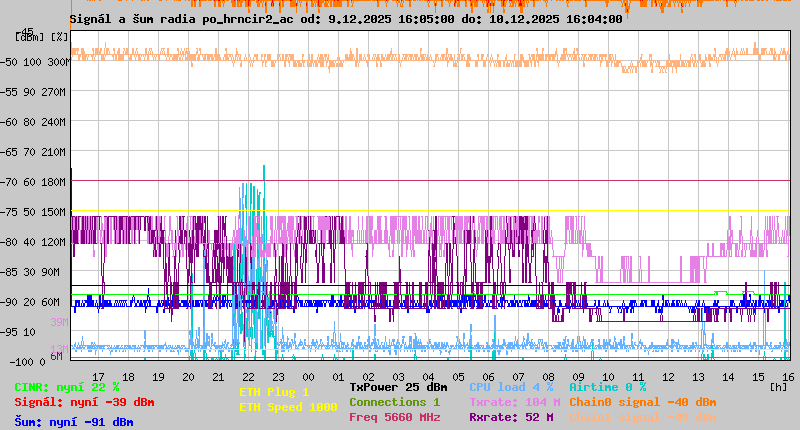
Task: Click the red Signál legend entry
Action: pyautogui.click(x=84, y=403)
